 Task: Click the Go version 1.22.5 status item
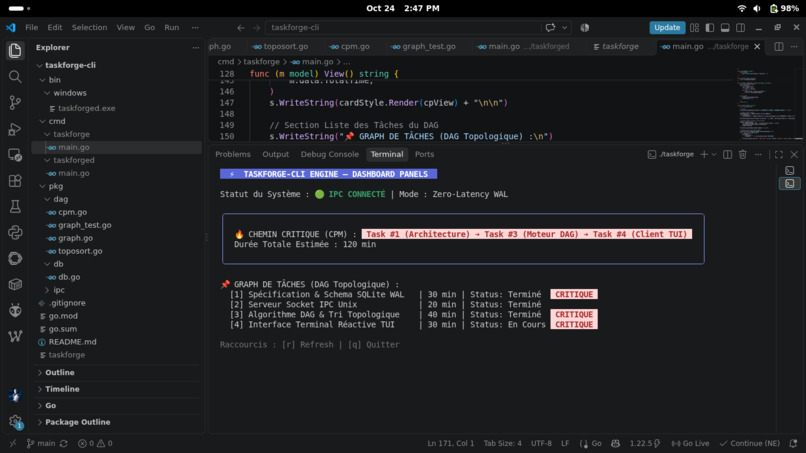(645, 443)
